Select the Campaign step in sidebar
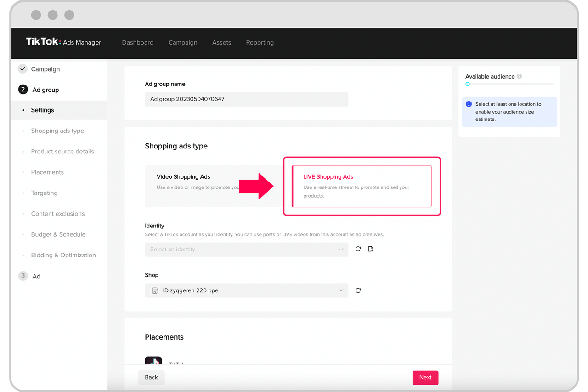This screenshot has width=588, height=392. point(45,69)
